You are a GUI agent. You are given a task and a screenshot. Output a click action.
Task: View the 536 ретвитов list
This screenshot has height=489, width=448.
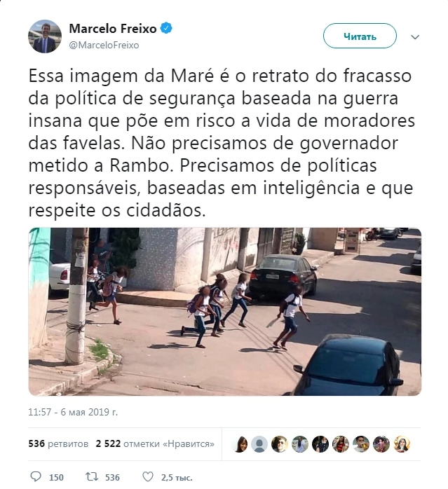(58, 443)
